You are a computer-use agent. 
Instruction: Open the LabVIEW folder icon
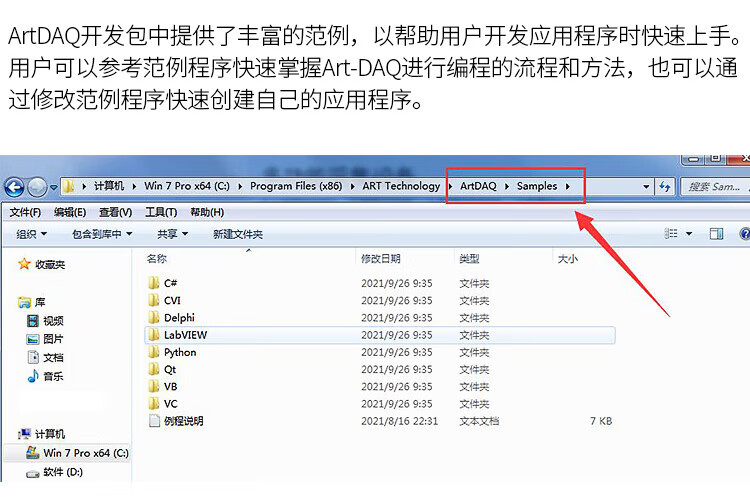click(154, 335)
